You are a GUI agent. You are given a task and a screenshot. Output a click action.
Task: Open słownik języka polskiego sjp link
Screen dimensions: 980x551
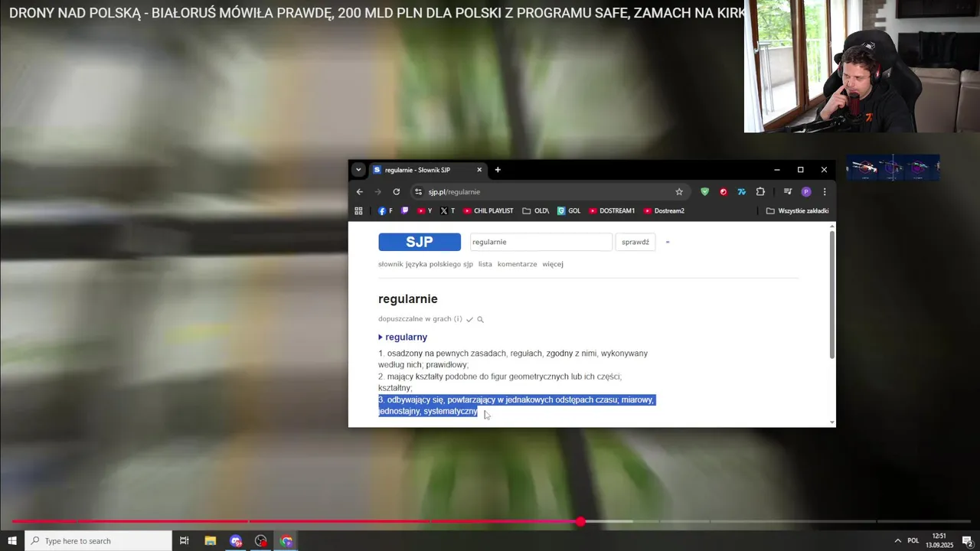click(426, 264)
